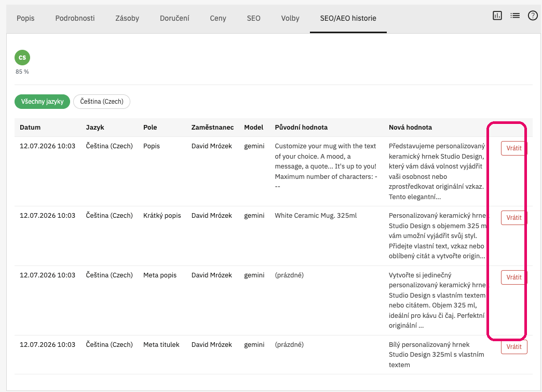Click Čeština (Czech) in the Meta popis row
This screenshot has width=542, height=392.
(109, 275)
